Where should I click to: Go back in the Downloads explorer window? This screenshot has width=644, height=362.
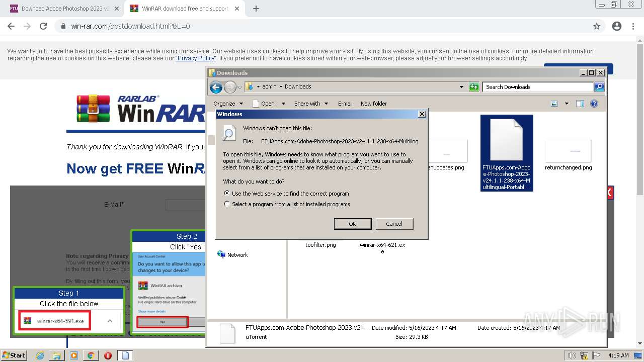click(216, 87)
